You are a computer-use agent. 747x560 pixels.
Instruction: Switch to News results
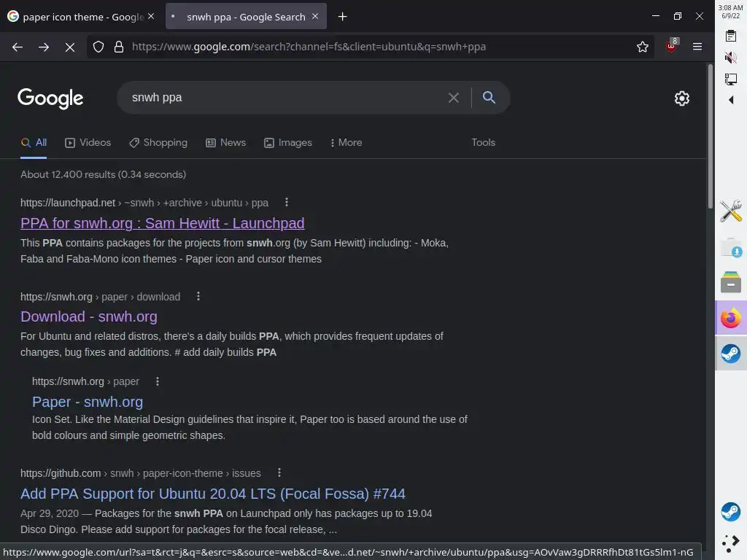coord(226,142)
